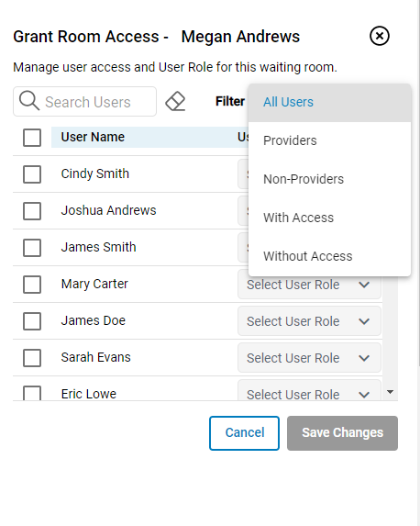Focus the Search Users input field
Screen dimensions: 420x526
pos(84,102)
